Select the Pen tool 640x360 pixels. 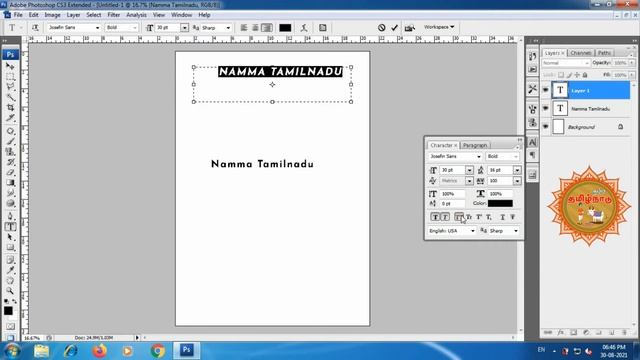pyautogui.click(x=10, y=216)
